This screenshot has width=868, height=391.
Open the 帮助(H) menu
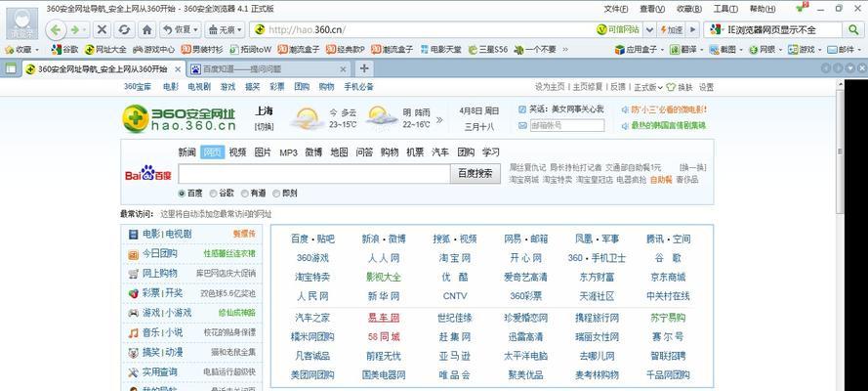[x=763, y=9]
